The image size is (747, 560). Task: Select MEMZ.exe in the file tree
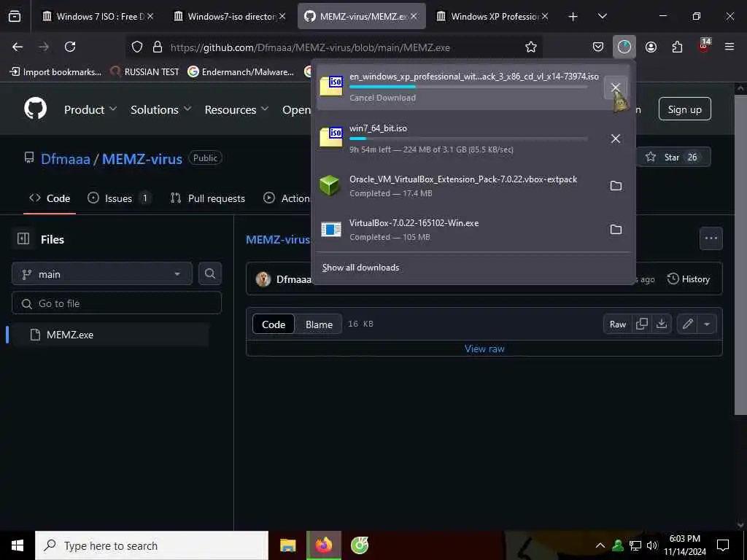(x=109, y=335)
